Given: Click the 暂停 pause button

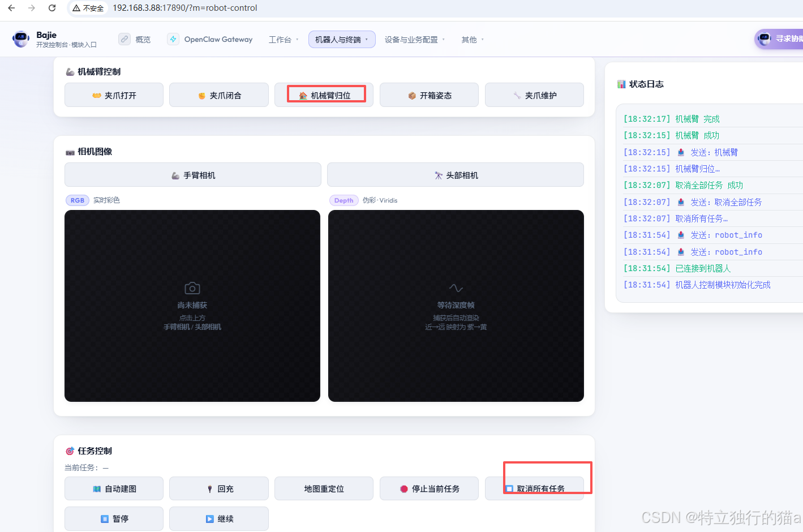Looking at the screenshot, I should tap(114, 518).
